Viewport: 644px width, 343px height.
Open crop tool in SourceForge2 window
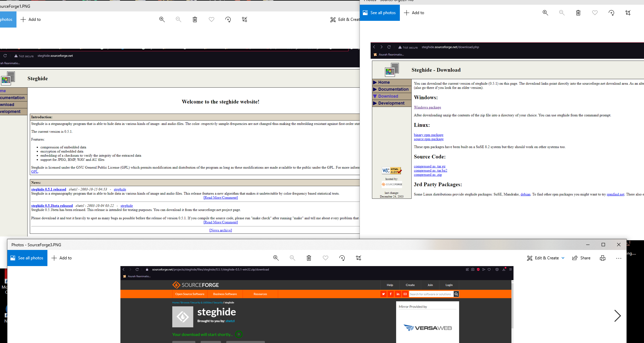point(628,13)
